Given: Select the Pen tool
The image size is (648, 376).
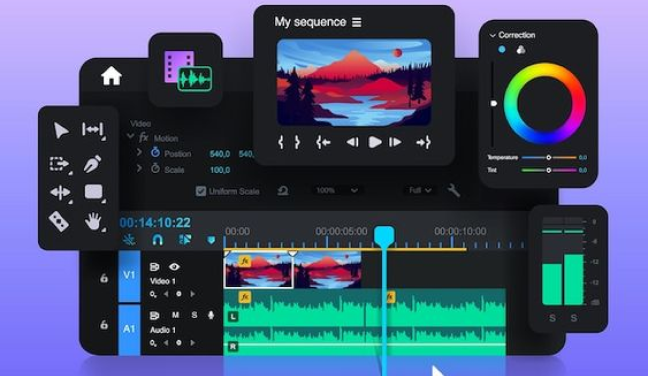Looking at the screenshot, I should point(93,164).
